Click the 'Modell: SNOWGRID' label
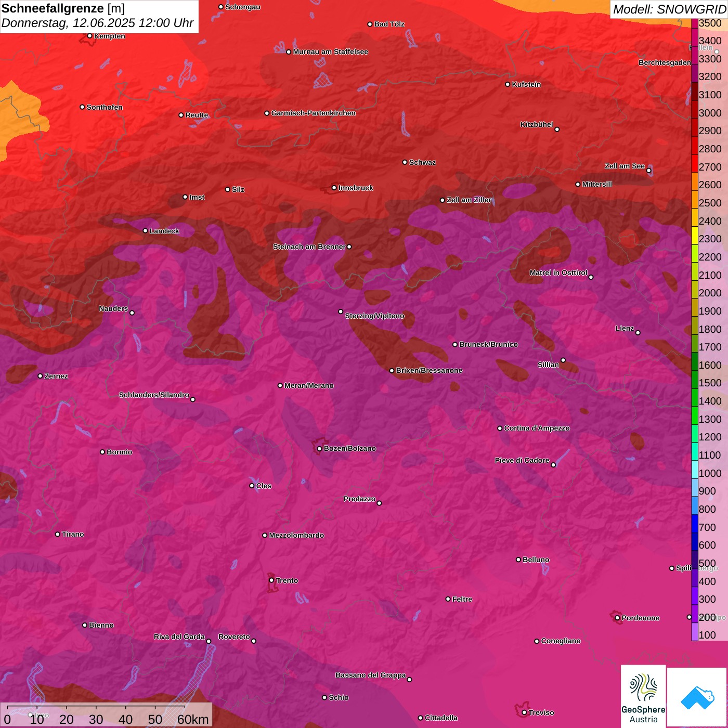The image size is (728, 728). 669,9
